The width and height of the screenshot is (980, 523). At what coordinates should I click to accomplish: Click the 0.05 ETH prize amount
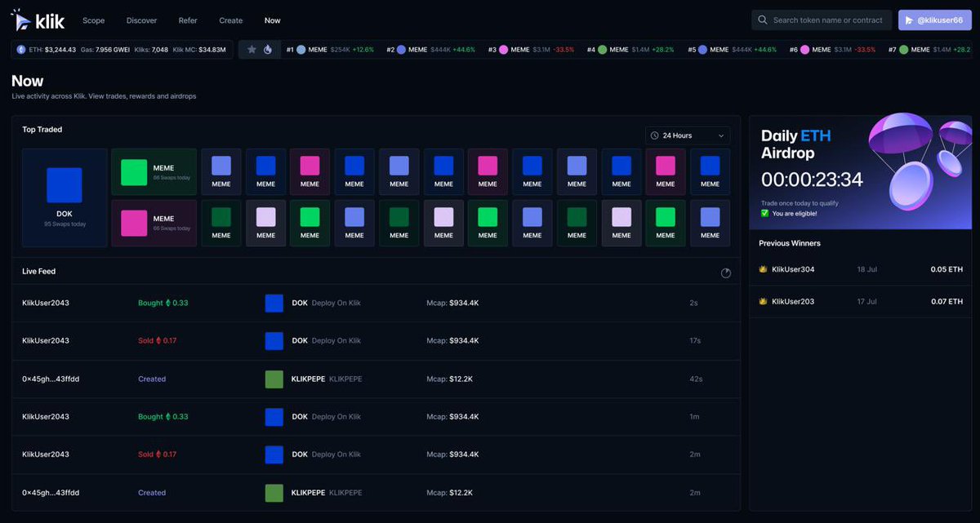tap(947, 269)
